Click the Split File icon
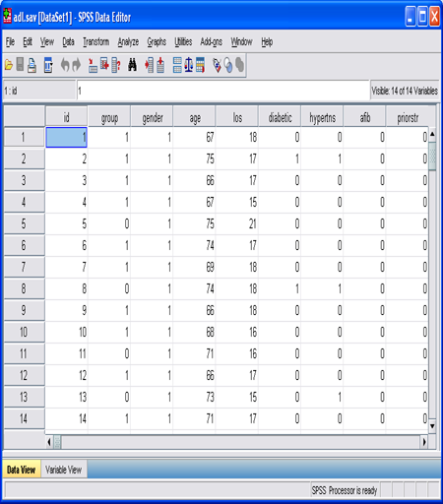This screenshot has height=504, width=443. 177,65
